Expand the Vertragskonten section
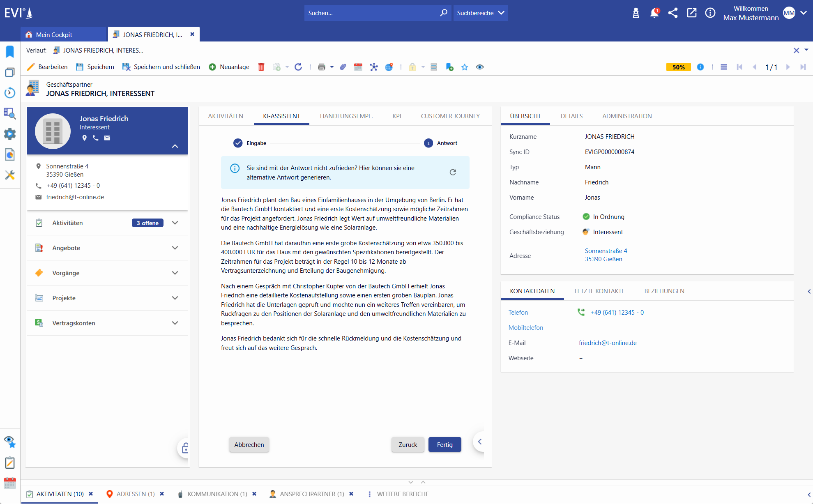Image resolution: width=813 pixels, height=504 pixels. tap(175, 323)
